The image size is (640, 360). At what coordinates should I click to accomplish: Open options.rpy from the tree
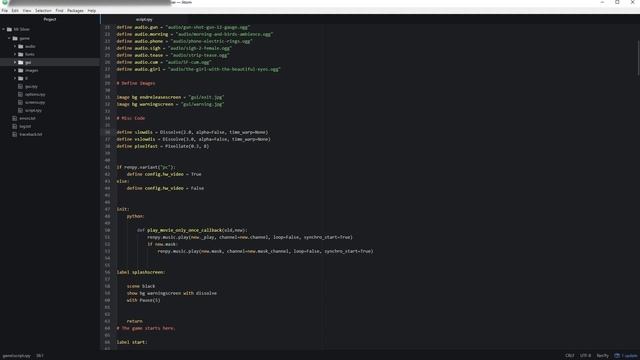35,94
